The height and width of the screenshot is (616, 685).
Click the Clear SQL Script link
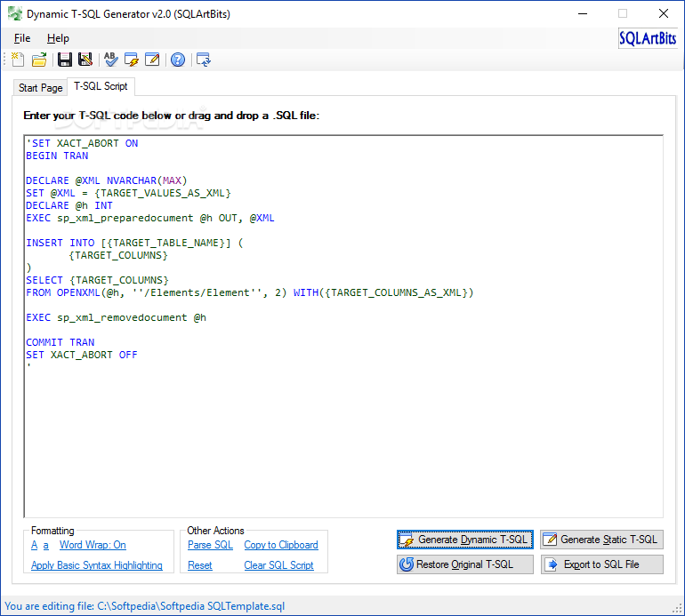click(x=278, y=565)
